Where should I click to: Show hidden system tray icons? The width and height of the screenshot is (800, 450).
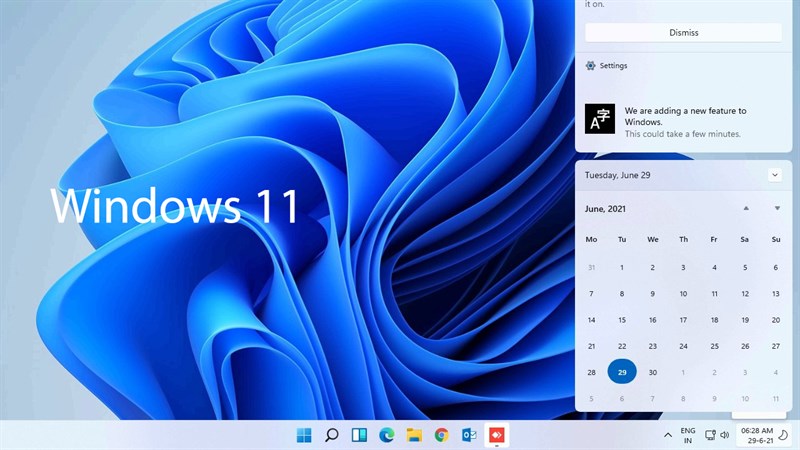[x=668, y=435]
